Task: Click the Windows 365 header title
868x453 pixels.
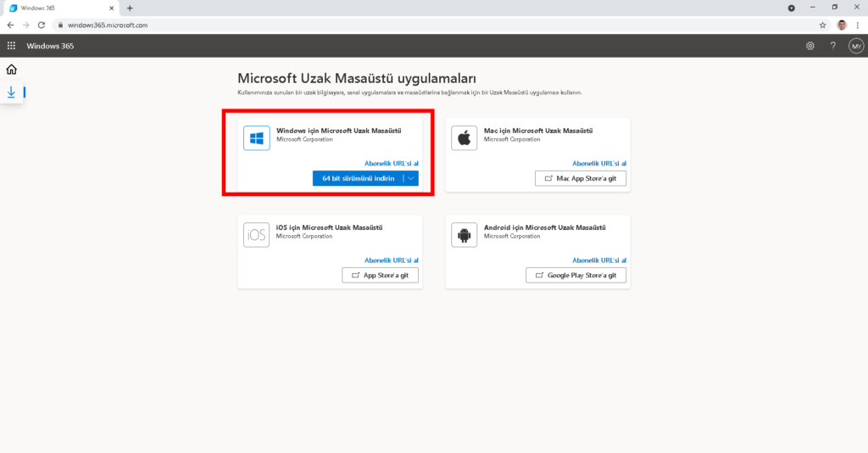Action: pos(50,46)
